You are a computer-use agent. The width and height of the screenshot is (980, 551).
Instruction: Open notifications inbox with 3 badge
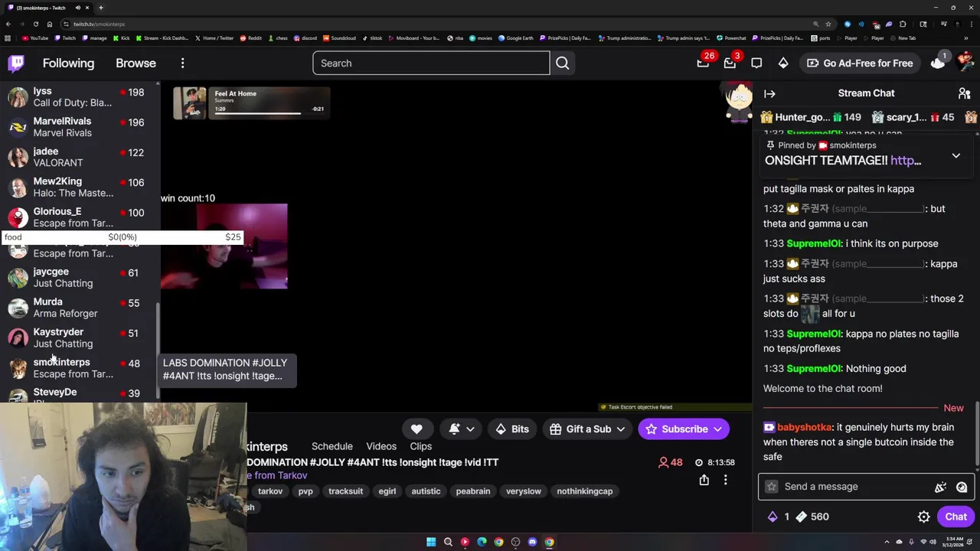[730, 63]
